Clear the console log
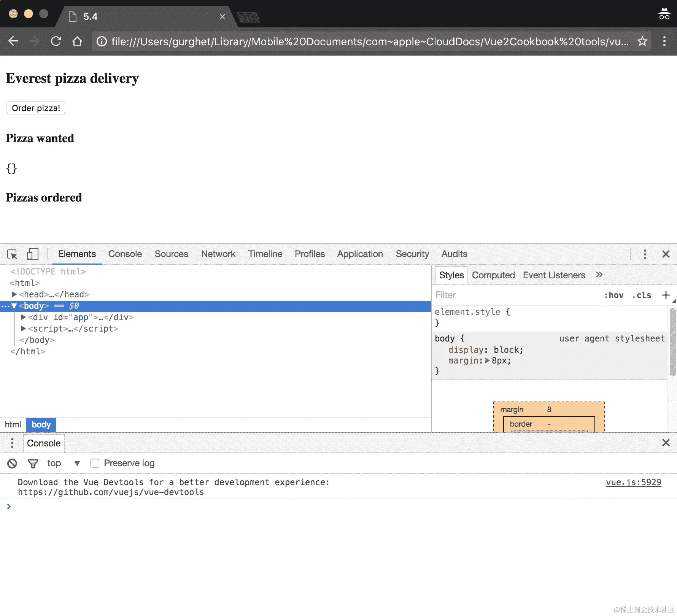 [x=12, y=463]
